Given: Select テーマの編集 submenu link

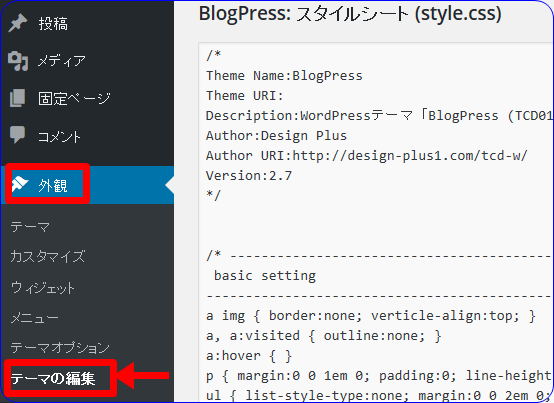Looking at the screenshot, I should pos(53,379).
